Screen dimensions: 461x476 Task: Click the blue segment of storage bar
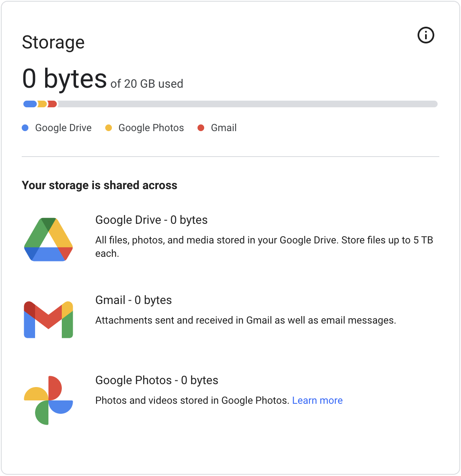[30, 104]
